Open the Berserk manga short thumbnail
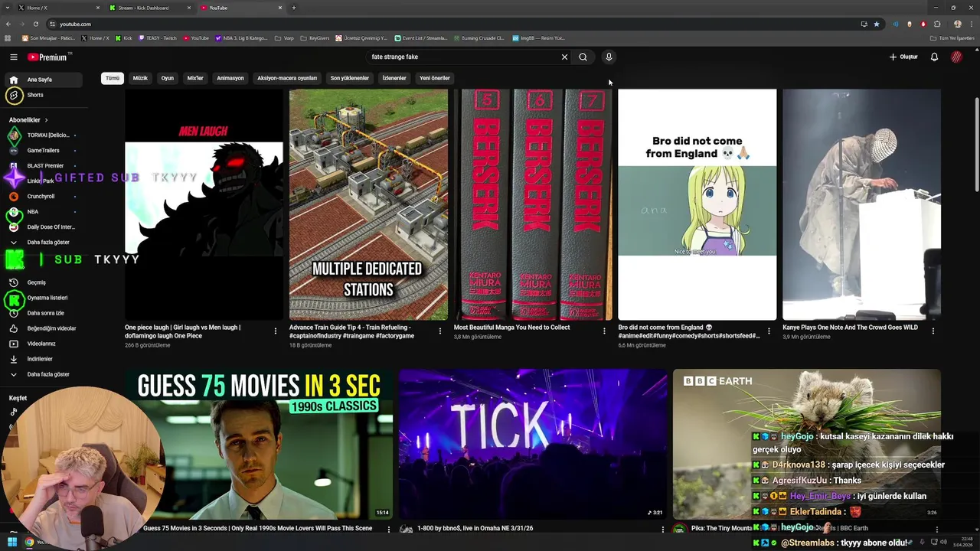980x551 pixels. [533, 204]
